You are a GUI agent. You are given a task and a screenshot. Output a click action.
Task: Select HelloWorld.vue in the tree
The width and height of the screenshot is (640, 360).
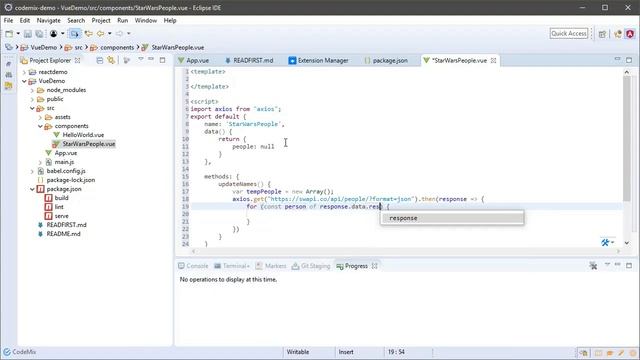tap(83, 135)
